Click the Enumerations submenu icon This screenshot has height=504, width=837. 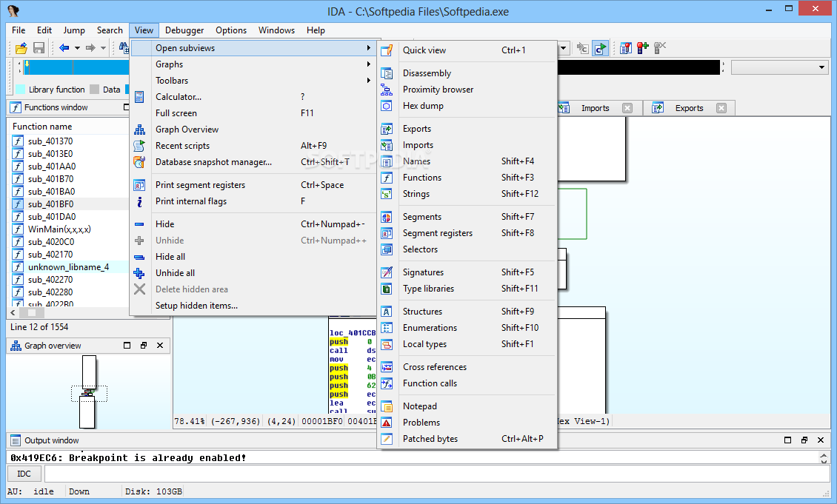pos(387,328)
